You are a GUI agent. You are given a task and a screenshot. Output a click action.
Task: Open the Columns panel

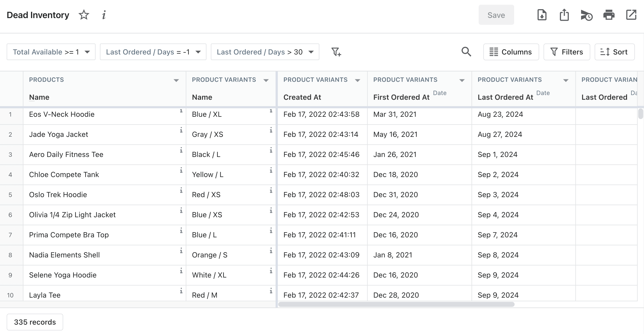[x=511, y=52]
